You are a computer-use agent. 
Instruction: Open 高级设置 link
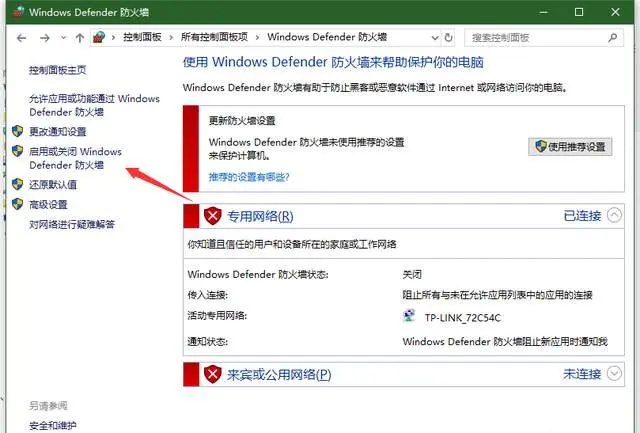coord(48,204)
